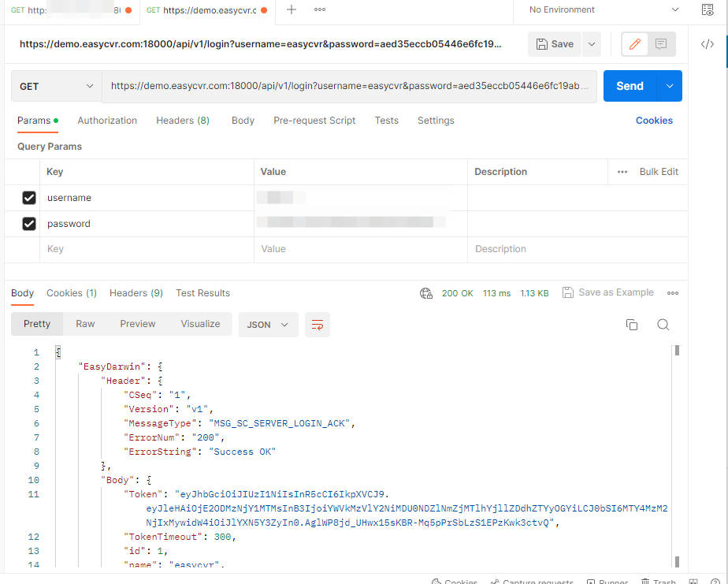Click the Save button
728x584 pixels.
(555, 44)
